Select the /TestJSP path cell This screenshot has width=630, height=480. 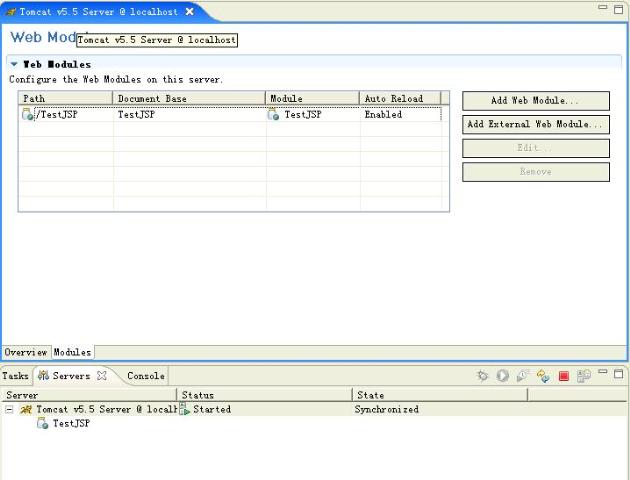[57, 114]
